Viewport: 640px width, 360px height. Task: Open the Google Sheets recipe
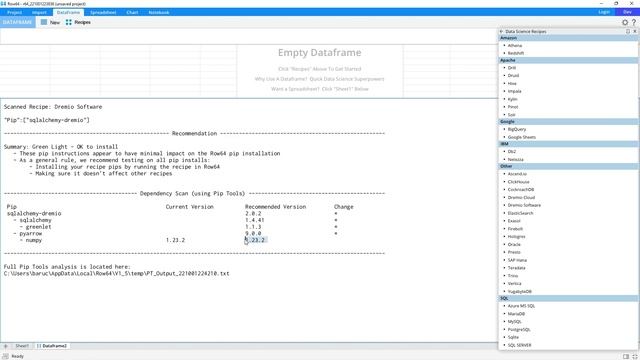[x=522, y=138]
